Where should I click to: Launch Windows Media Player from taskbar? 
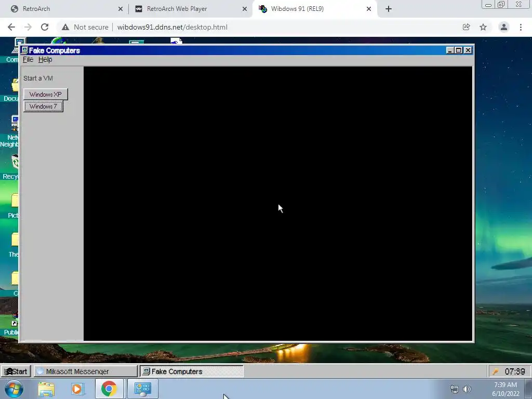pyautogui.click(x=77, y=389)
